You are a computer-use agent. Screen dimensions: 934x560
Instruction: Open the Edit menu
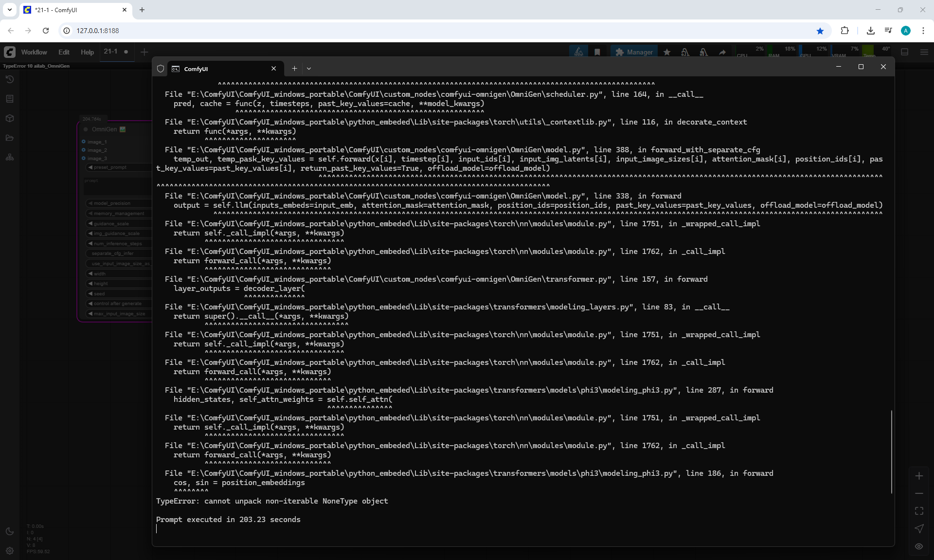tap(64, 52)
